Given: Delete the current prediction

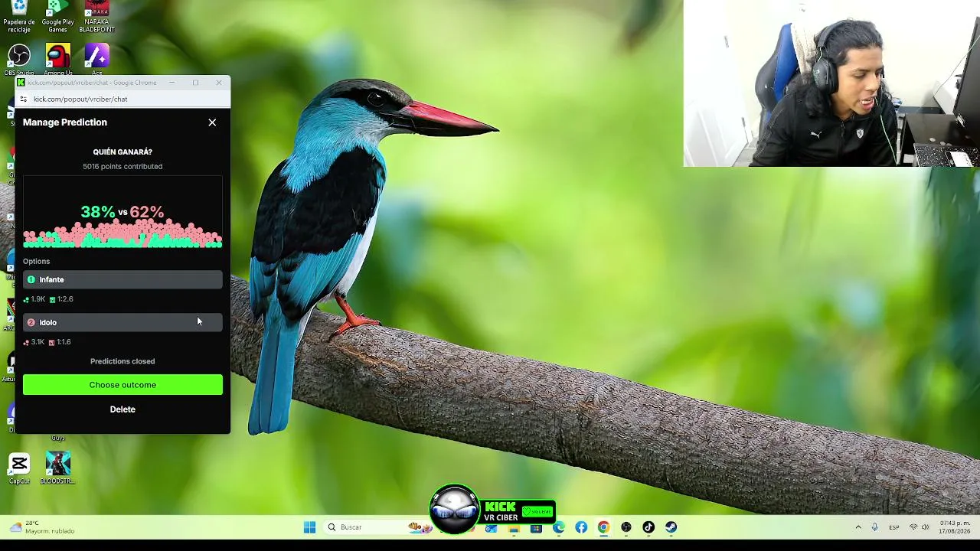Looking at the screenshot, I should pos(122,409).
